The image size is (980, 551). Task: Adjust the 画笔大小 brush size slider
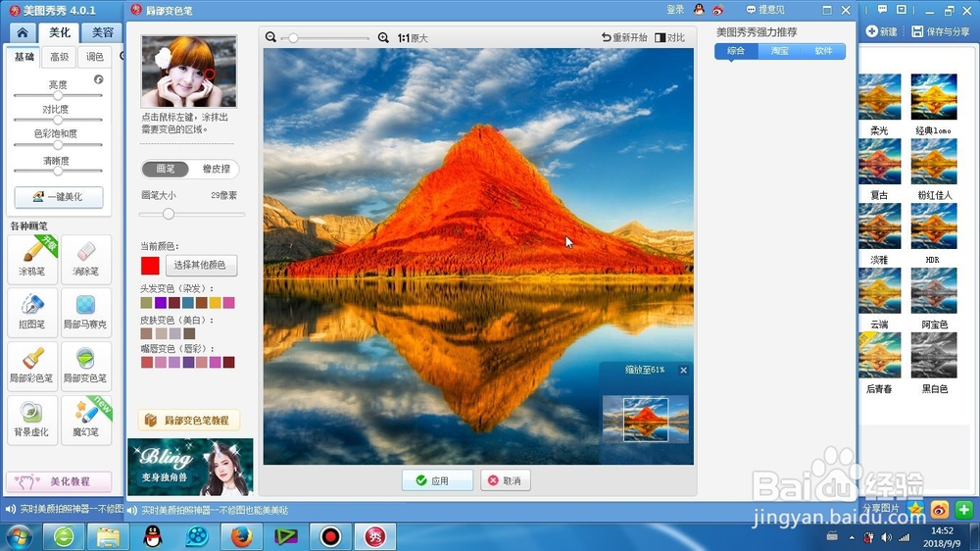(192, 214)
